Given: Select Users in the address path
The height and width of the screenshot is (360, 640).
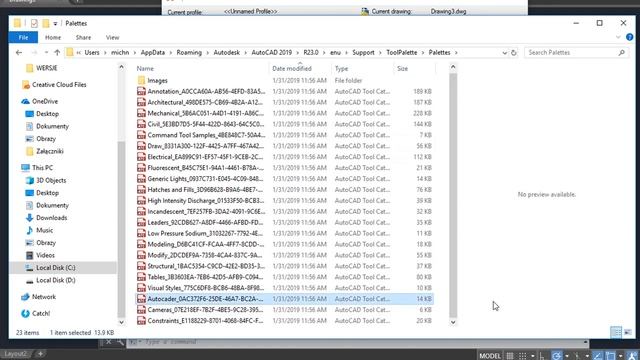Looking at the screenshot, I should [x=92, y=53].
